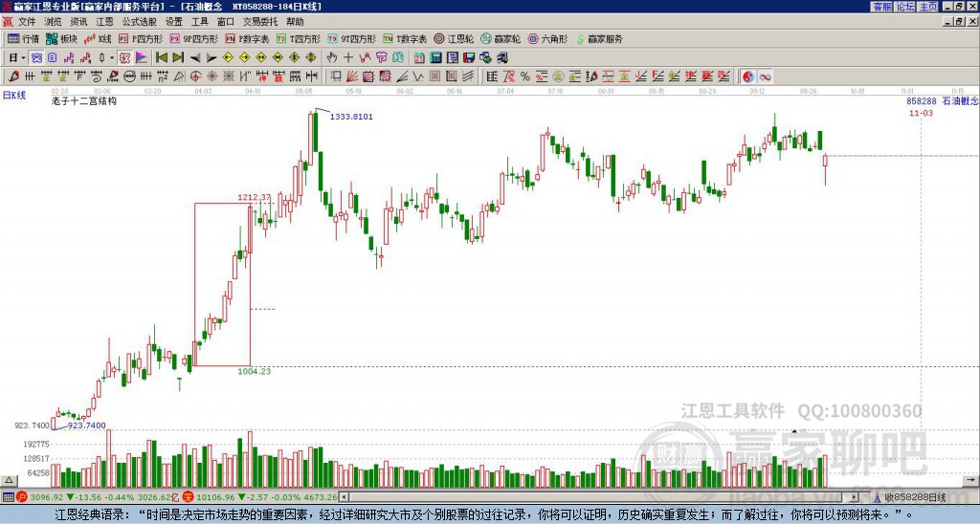Screen dimensions: 980x524
Task: Open the 论坛 link in title bar
Action: tap(905, 7)
